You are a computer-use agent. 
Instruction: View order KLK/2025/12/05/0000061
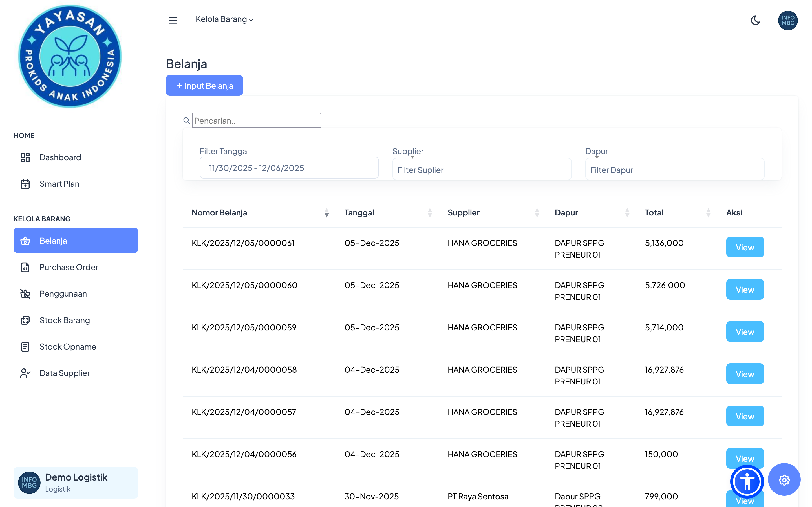click(x=745, y=248)
